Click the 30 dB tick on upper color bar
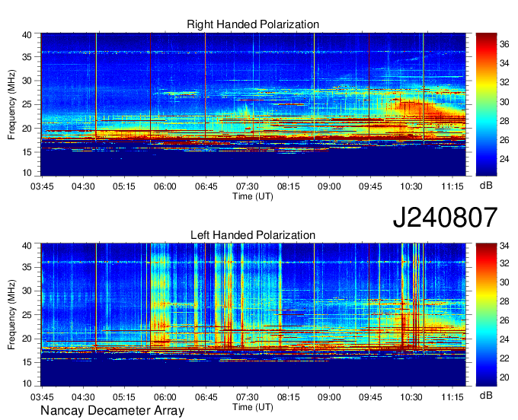 504,102
